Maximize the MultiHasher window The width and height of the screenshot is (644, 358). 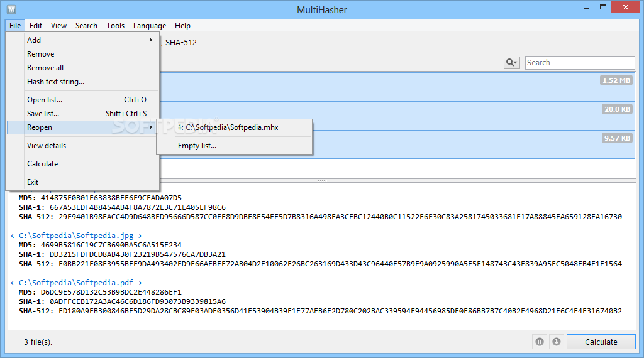(x=603, y=8)
